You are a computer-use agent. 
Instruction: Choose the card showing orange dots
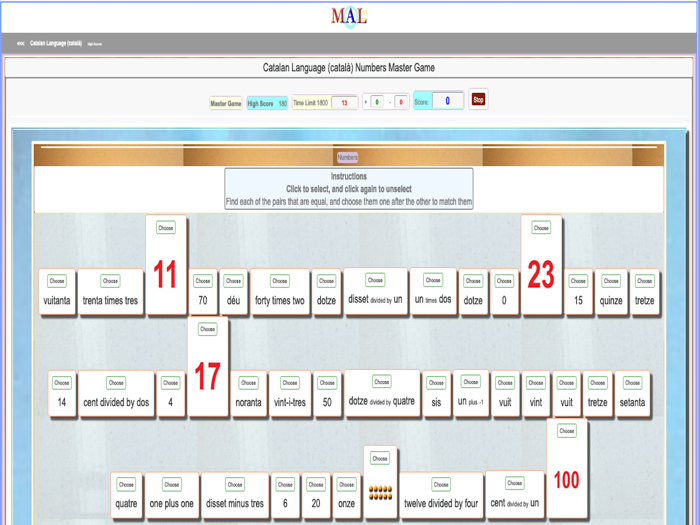click(x=380, y=458)
